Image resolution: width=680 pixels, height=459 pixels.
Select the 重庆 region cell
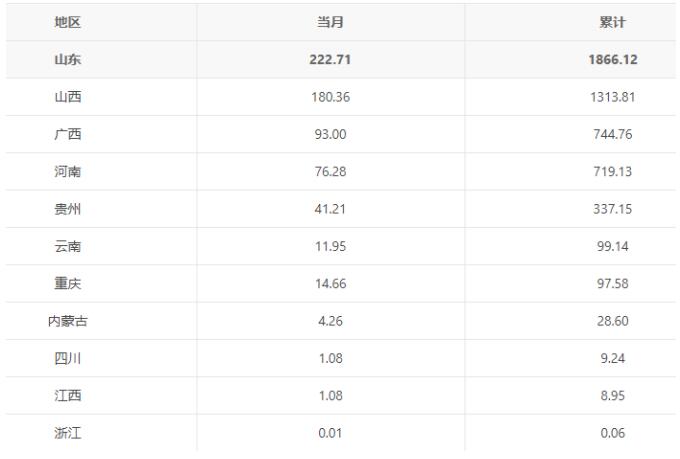pos(68,283)
